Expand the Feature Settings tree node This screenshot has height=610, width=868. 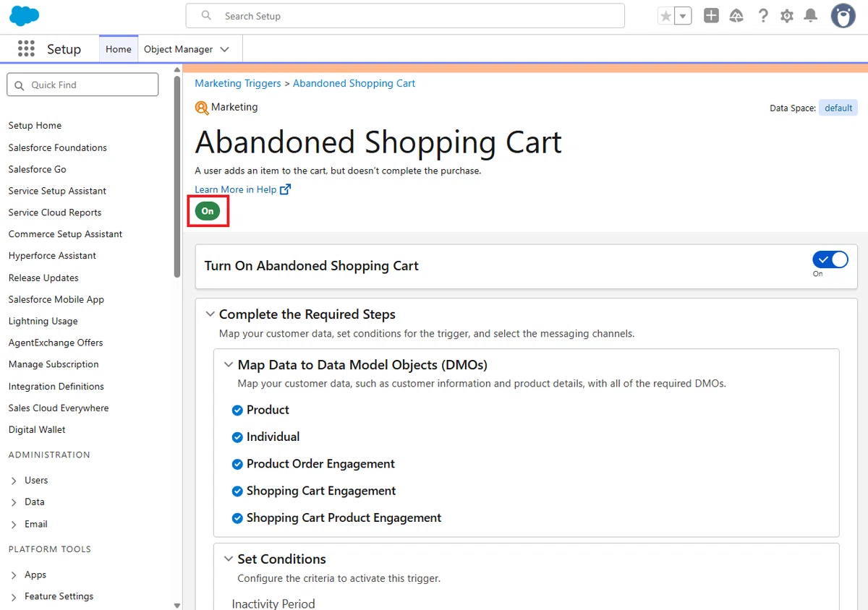click(14, 597)
